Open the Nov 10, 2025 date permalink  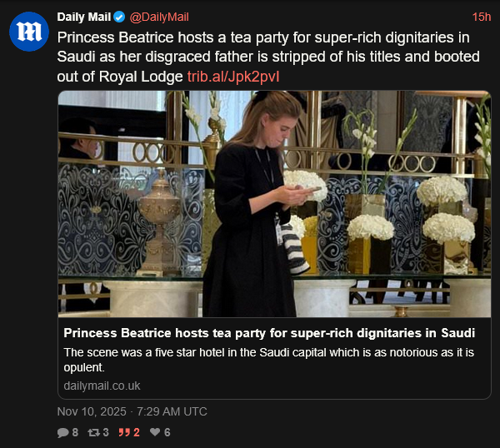click(x=132, y=411)
